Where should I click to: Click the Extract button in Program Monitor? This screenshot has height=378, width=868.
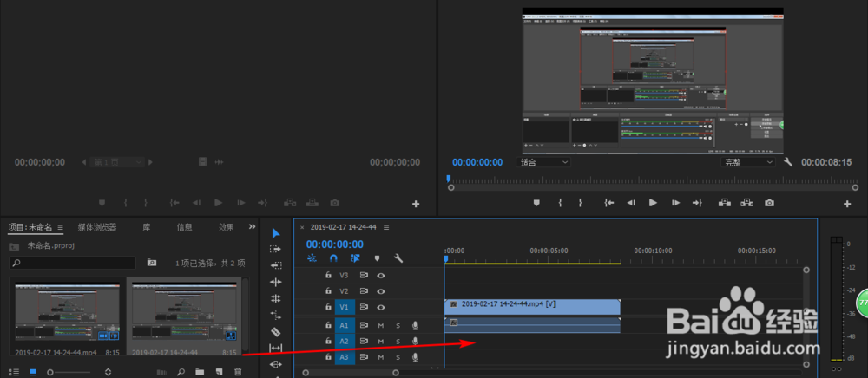(x=746, y=203)
